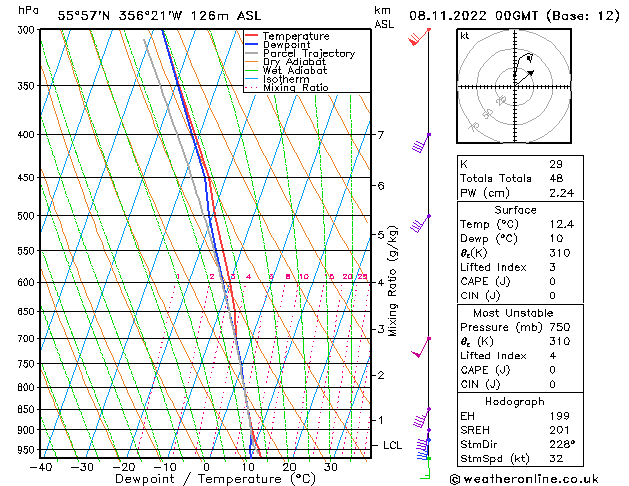Click the Surface Temp (°C) value 12.4
Screen dimensions: 629x486
tap(562, 224)
